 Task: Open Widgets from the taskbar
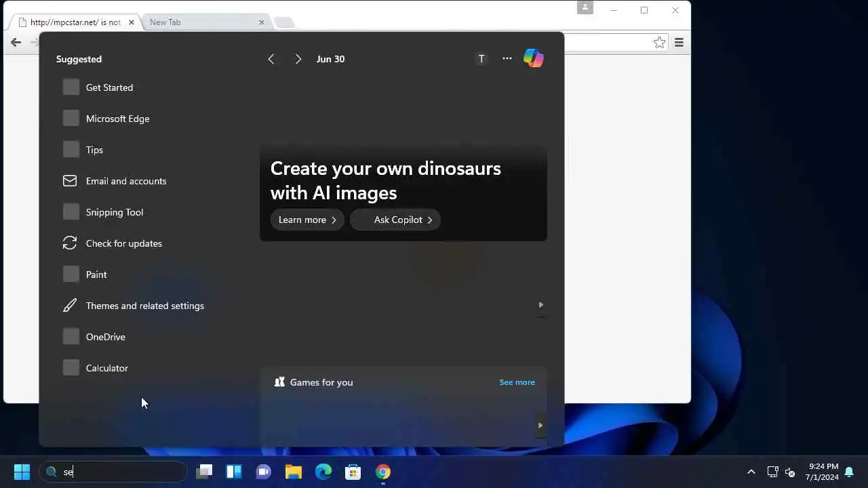click(234, 472)
